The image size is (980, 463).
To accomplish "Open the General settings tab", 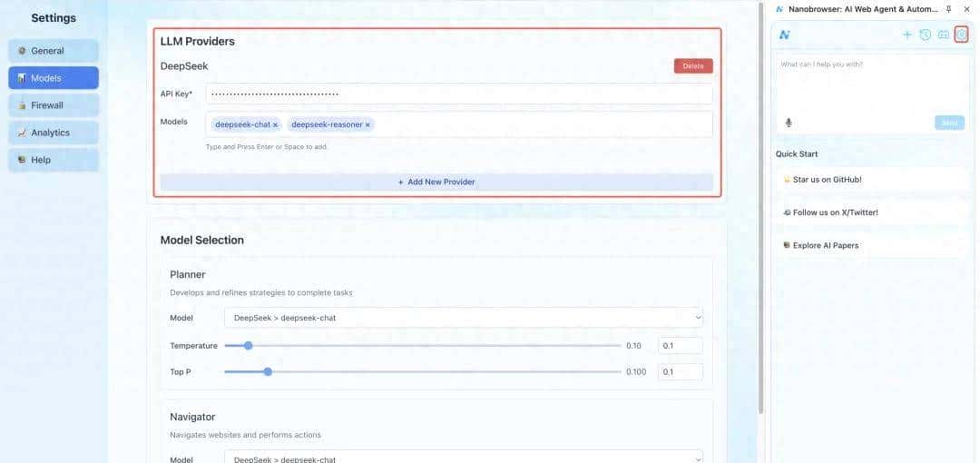I will tap(54, 51).
